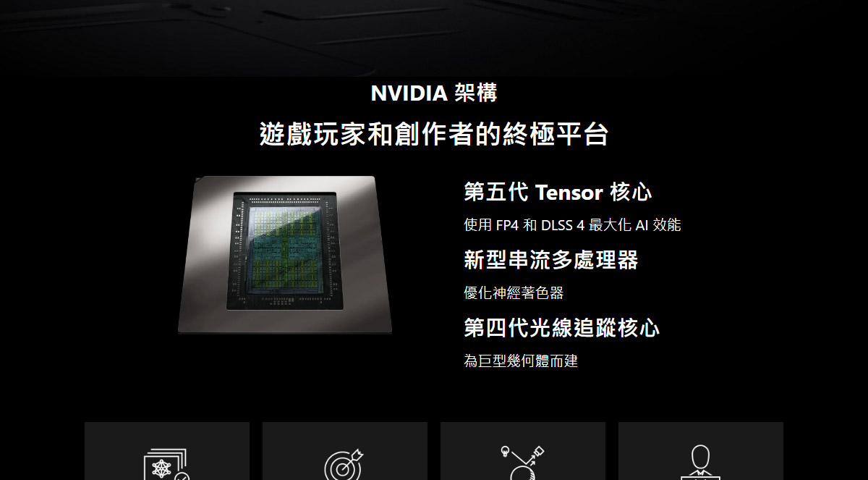The width and height of the screenshot is (868, 480).
Task: Select the GPU chip package image
Action: [x=285, y=255]
